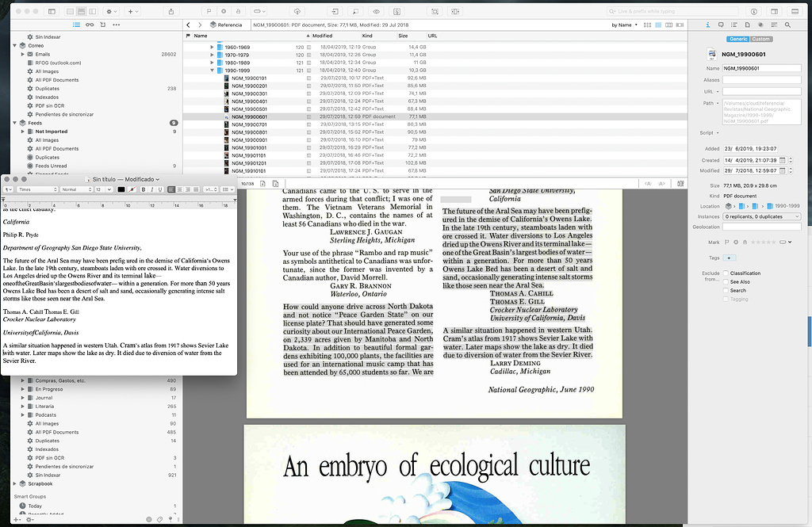Image resolution: width=812 pixels, height=527 pixels.
Task: Open the black text color swatch in editor
Action: (121, 189)
